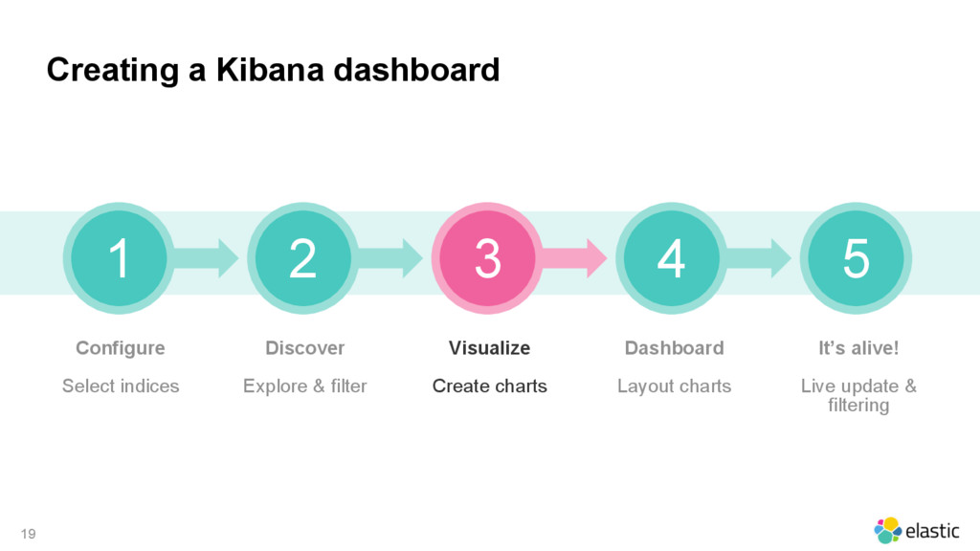This screenshot has width=980, height=551.
Task: Click the step 4 teal circle
Action: click(672, 258)
